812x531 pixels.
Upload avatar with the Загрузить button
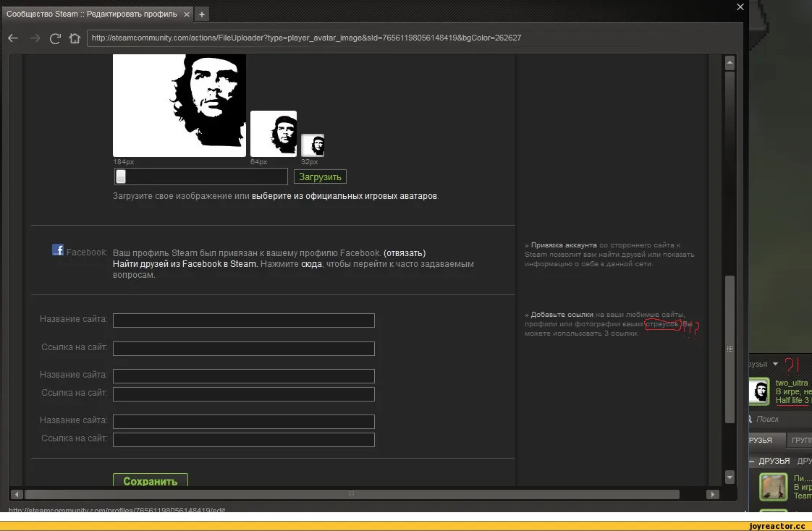tap(320, 177)
